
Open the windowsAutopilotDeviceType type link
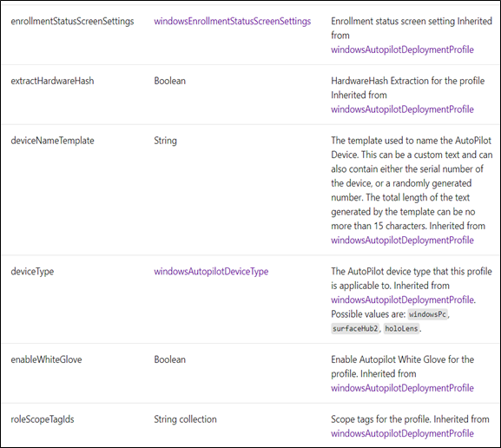[211, 271]
